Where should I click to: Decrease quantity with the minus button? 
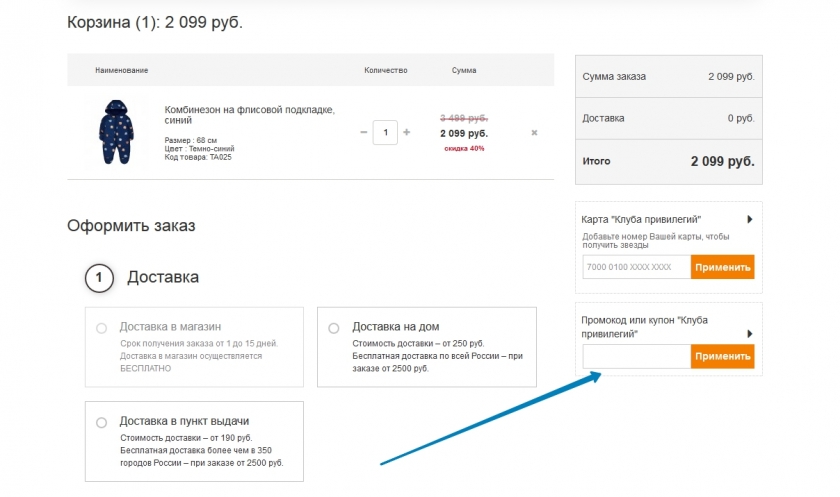click(363, 132)
